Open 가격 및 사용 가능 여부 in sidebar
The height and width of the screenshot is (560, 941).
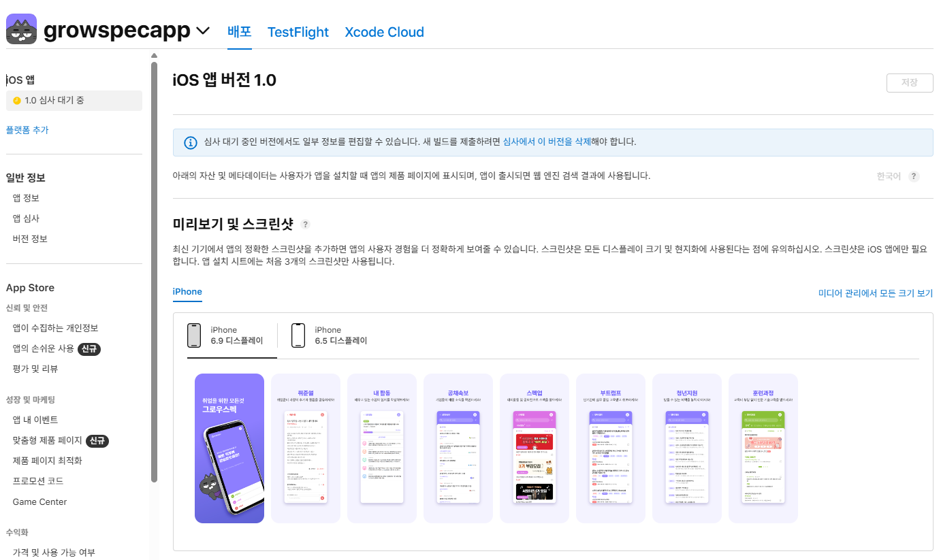click(x=54, y=553)
